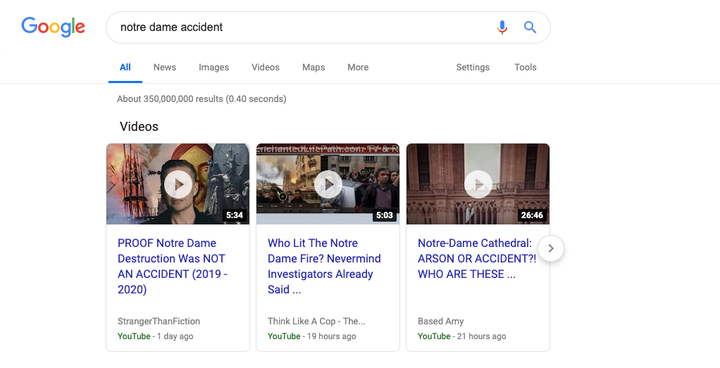Click the 5:03 duration video thumbnail
Image resolution: width=720 pixels, height=368 pixels.
(x=328, y=184)
